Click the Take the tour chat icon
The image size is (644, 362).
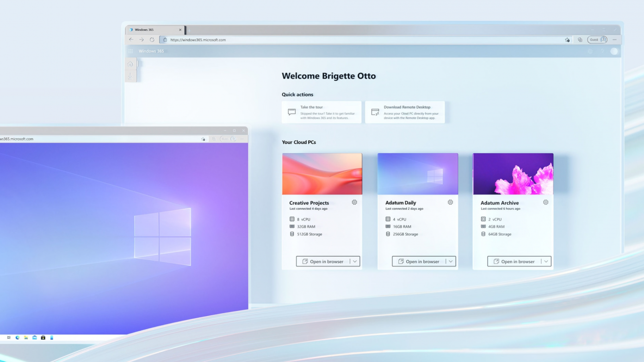pos(291,112)
